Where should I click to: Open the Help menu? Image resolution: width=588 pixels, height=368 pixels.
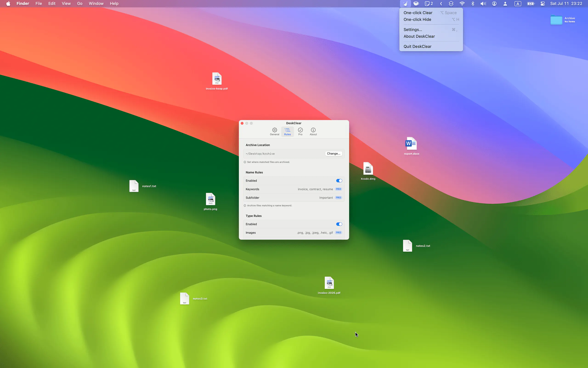tap(114, 4)
